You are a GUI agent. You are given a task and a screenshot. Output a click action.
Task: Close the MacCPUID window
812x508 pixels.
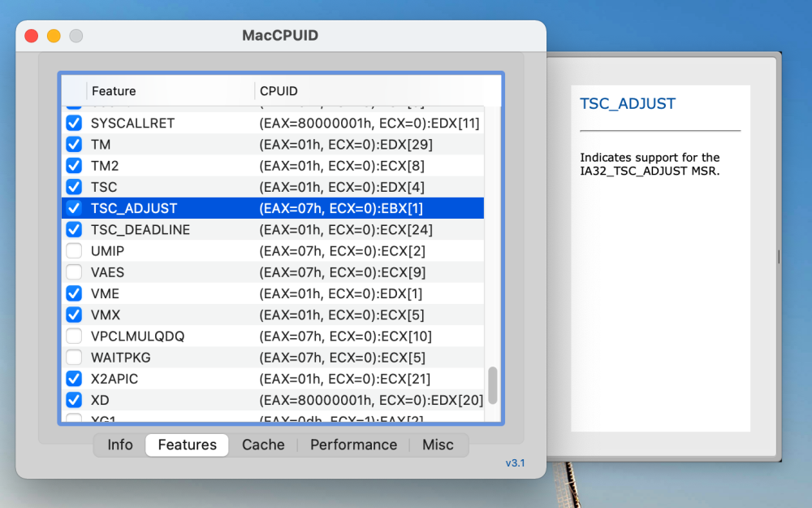32,36
